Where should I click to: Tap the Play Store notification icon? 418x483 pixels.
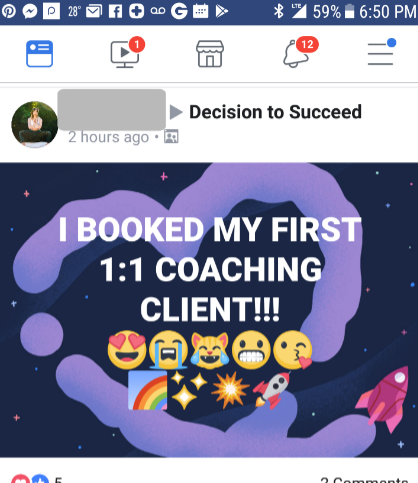coord(221,11)
